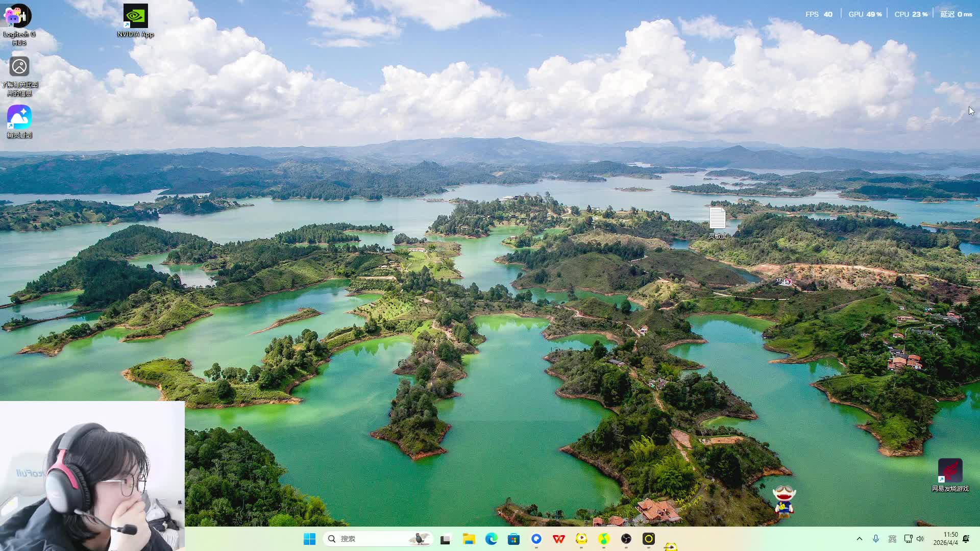The width and height of the screenshot is (980, 551).
Task: Switch to OBS Studio in the taskbar
Action: point(626,539)
